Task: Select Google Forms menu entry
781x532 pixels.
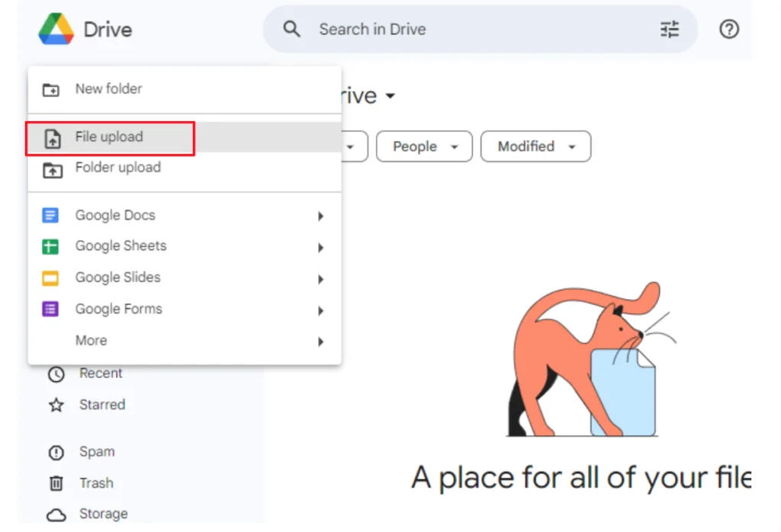Action: (x=185, y=309)
